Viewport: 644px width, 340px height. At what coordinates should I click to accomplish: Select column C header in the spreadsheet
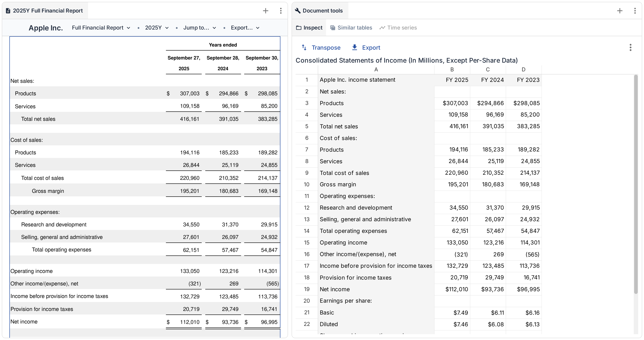(x=488, y=70)
